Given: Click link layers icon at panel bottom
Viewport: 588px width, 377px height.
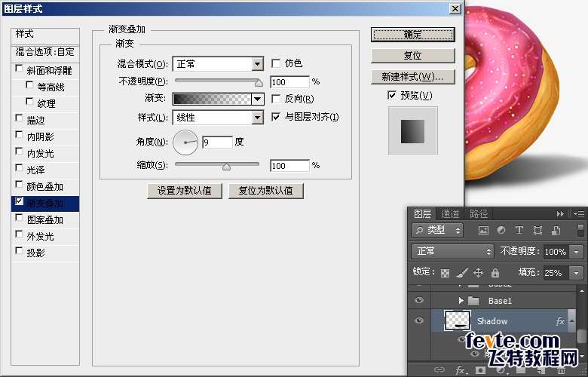Looking at the screenshot, I should pyautogui.click(x=439, y=370).
